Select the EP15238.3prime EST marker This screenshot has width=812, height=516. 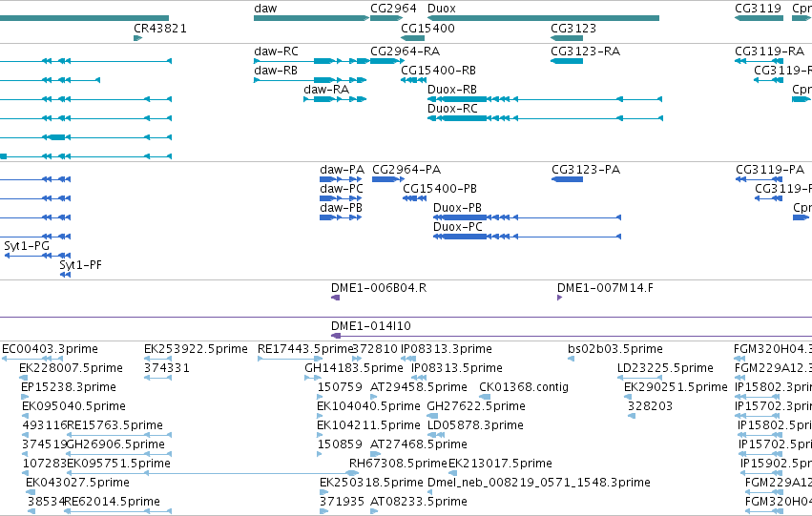25,397
